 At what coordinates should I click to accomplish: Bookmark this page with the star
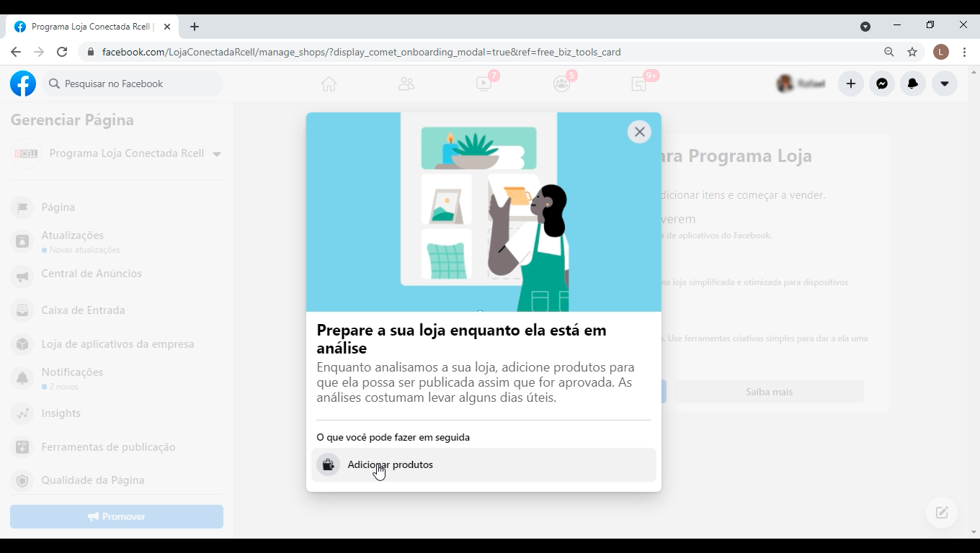(912, 52)
